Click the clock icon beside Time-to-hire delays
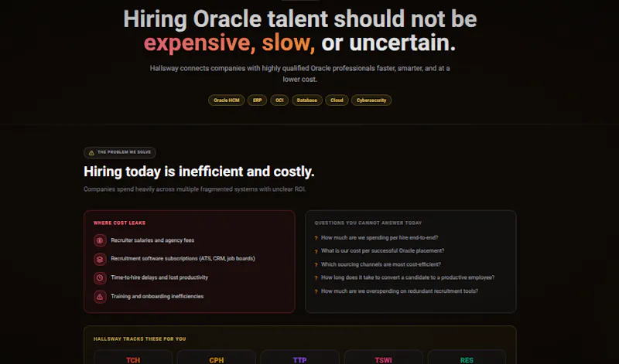The height and width of the screenshot is (364, 619). click(100, 277)
